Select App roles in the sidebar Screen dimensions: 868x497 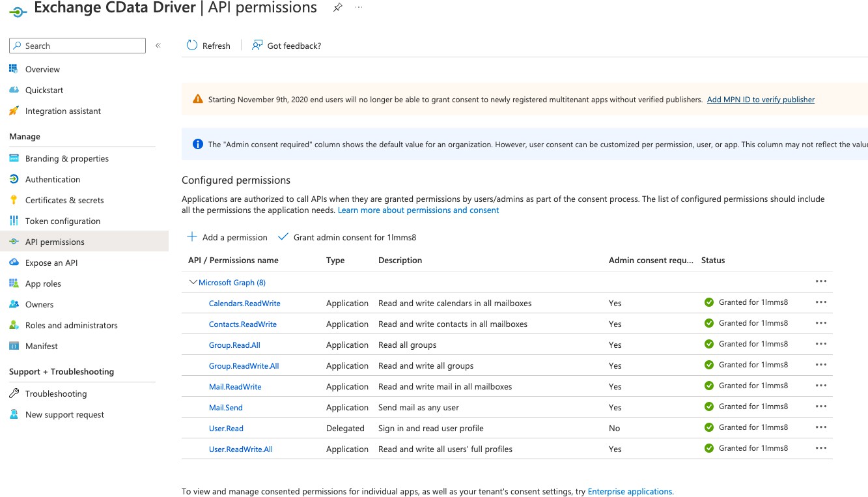[x=43, y=283]
